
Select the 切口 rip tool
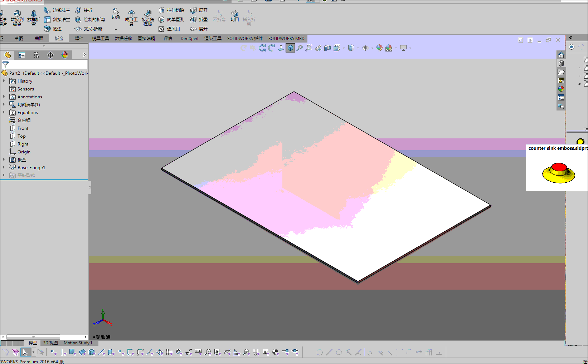(235, 16)
